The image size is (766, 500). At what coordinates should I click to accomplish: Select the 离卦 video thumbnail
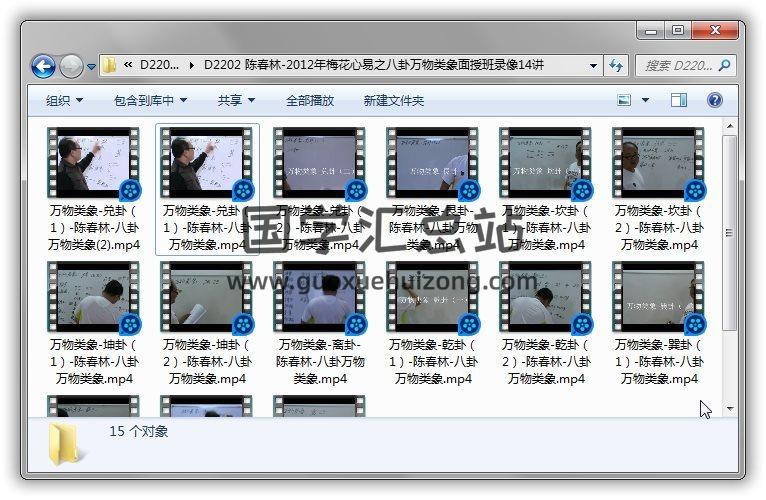tap(319, 297)
